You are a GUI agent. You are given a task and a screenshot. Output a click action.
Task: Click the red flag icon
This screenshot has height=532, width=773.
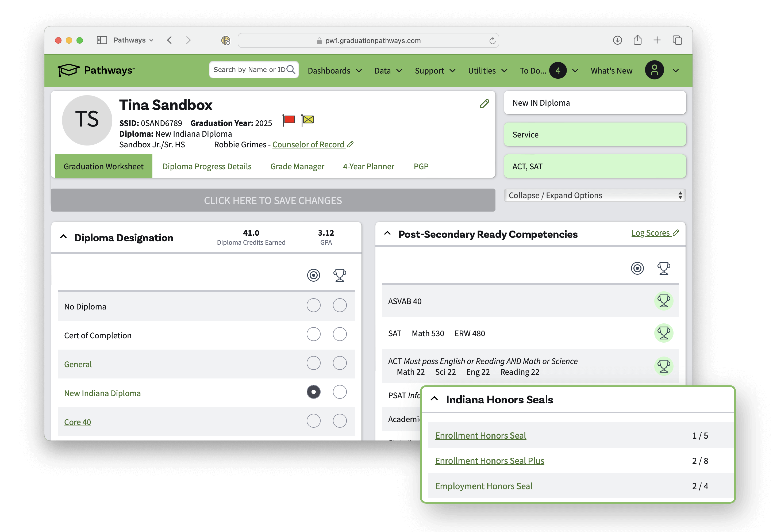click(289, 120)
